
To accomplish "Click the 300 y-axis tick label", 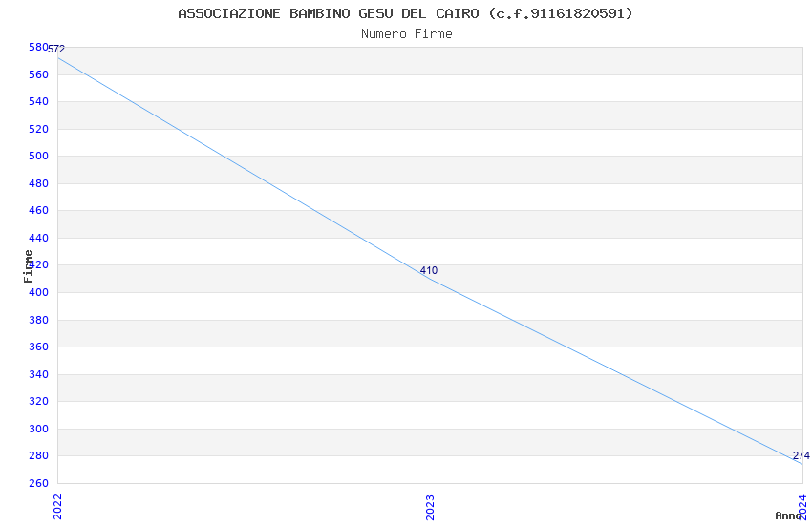I will pyautogui.click(x=38, y=429).
